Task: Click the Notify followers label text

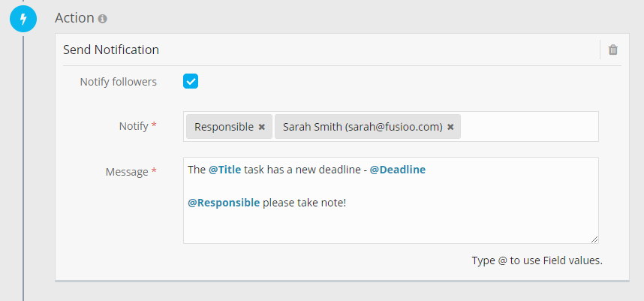Action: [118, 82]
